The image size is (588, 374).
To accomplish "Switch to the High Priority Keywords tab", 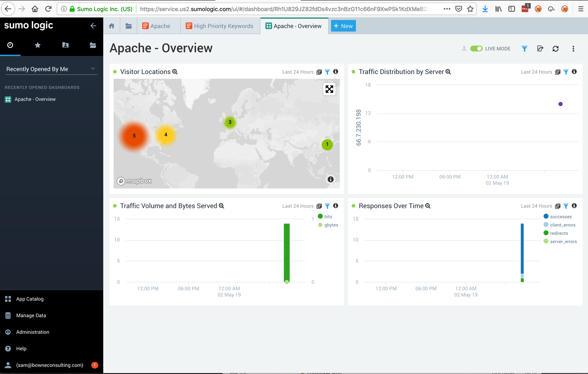I will 220,26.
